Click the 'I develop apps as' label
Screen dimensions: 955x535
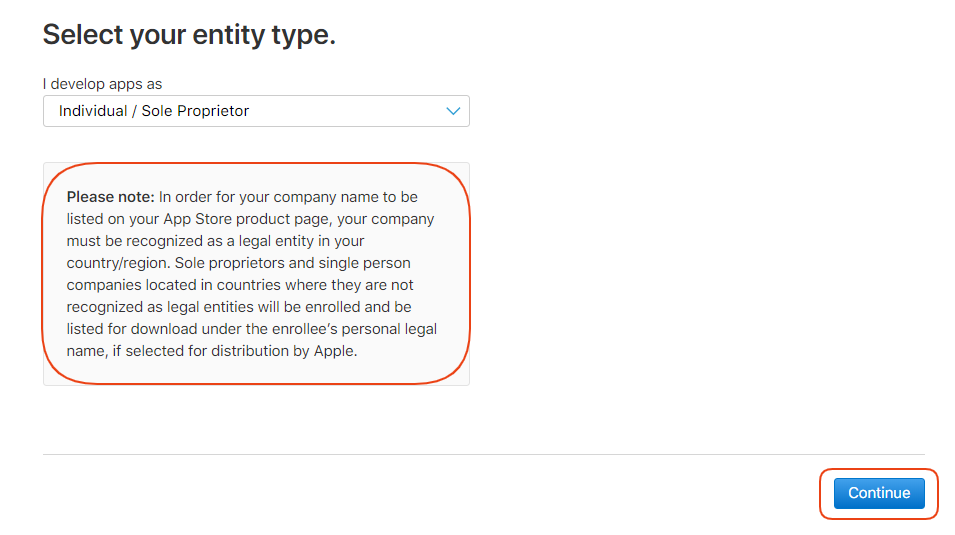102,84
